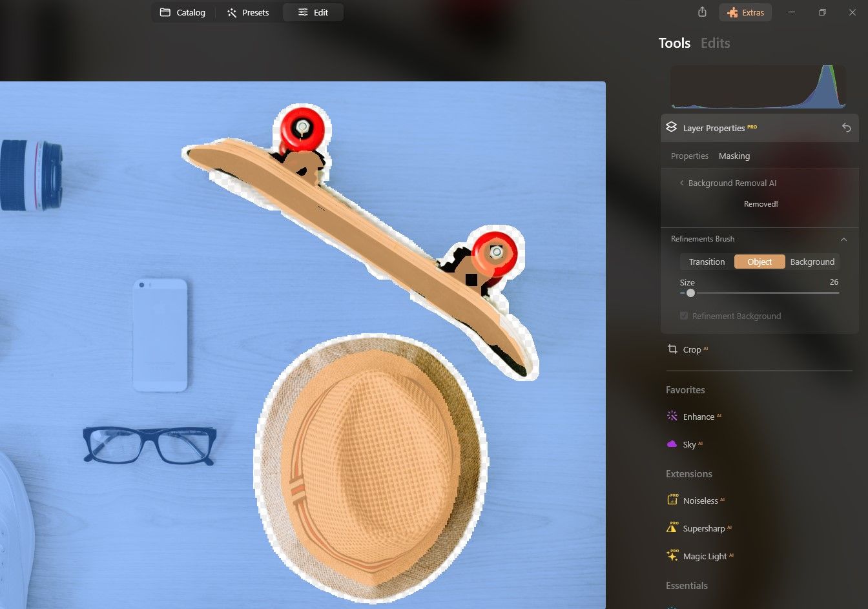Go back from Background Removal AI
Viewport: 868px width, 609px height.
[x=681, y=183]
